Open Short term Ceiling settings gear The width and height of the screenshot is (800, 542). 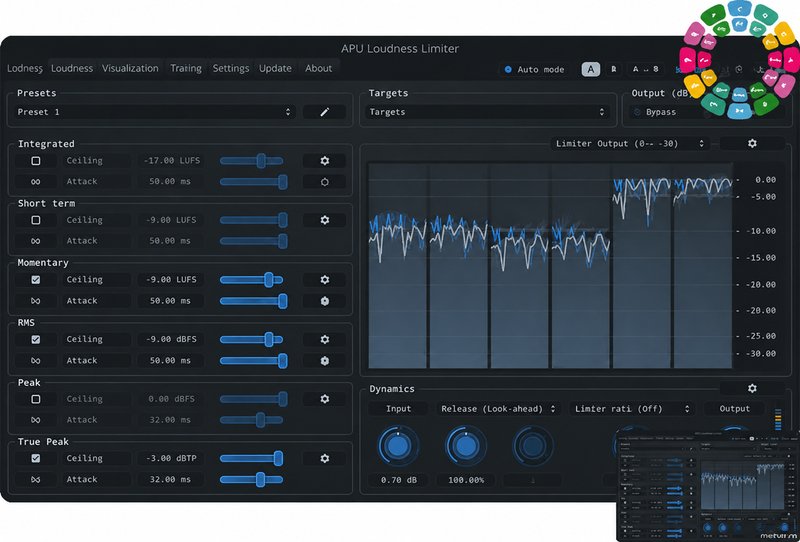tap(324, 220)
